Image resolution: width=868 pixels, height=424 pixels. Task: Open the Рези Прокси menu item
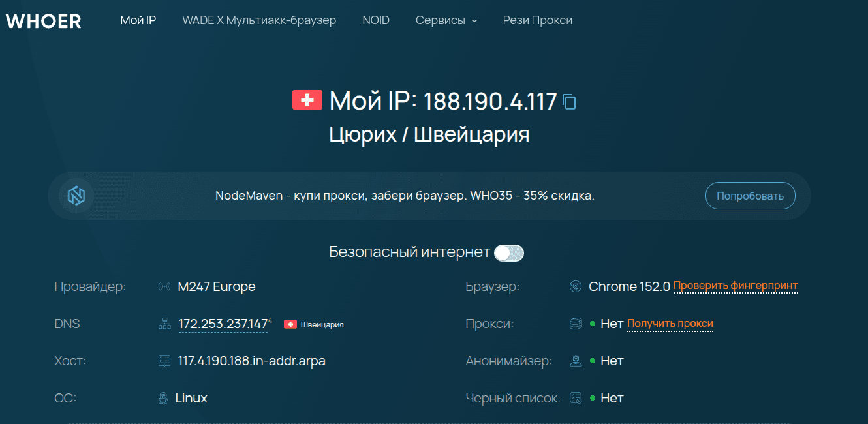pos(538,20)
